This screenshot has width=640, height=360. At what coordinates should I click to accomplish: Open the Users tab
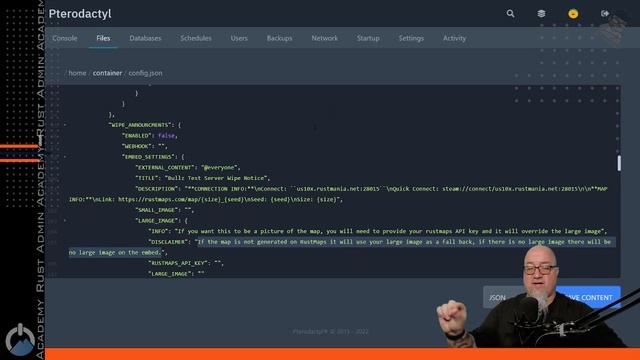(239, 38)
